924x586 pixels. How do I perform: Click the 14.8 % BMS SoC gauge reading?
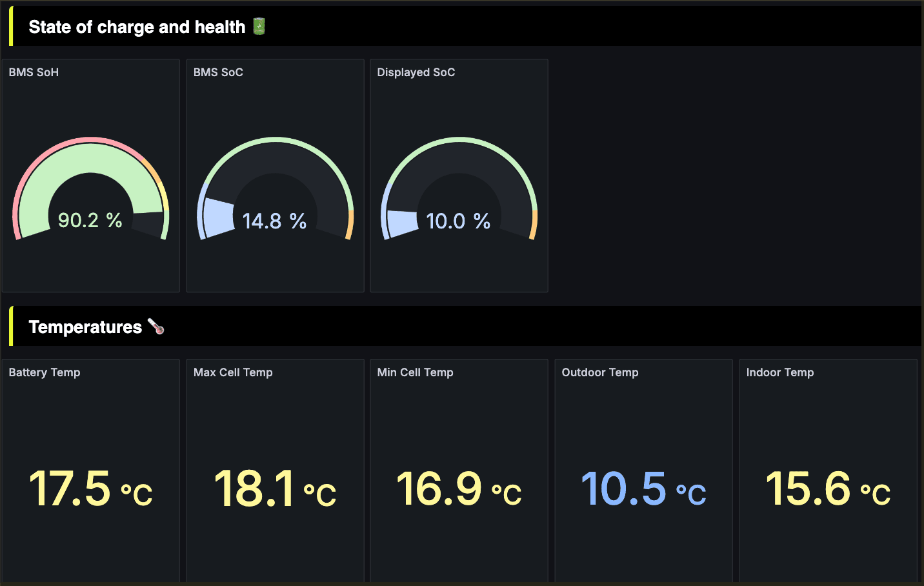point(274,221)
